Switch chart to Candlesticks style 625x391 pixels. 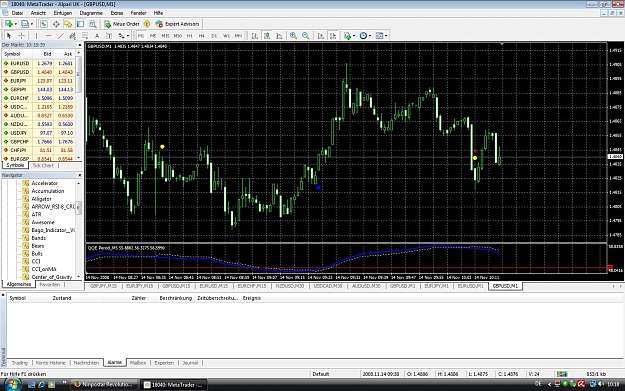click(x=267, y=36)
